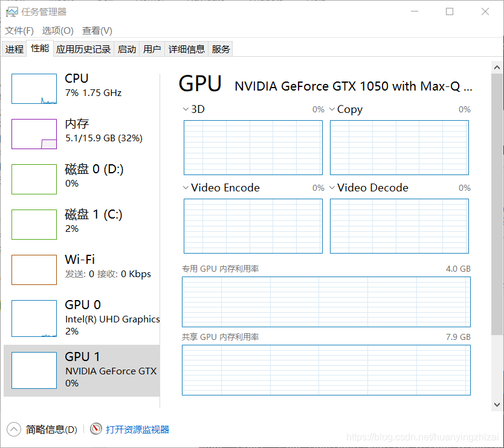Screen dimensions: 504x448
Task: Switch to the 性能 tab
Action: coord(40,48)
